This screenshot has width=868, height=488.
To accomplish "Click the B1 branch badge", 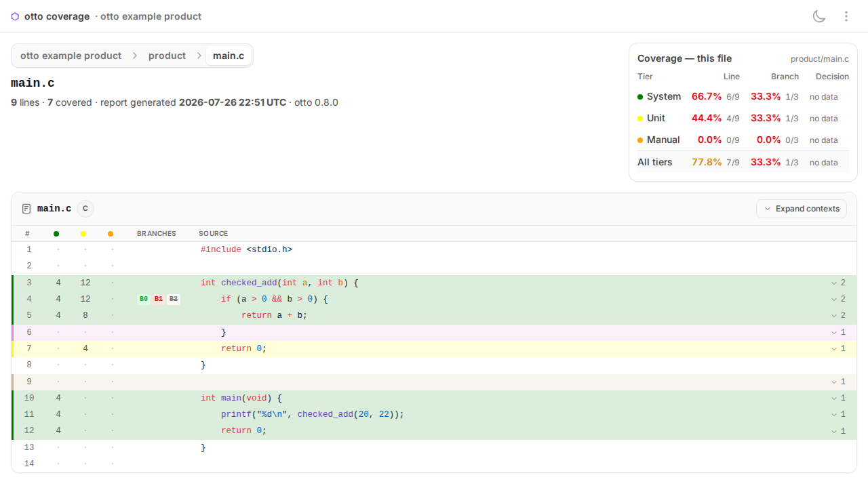I will point(158,299).
